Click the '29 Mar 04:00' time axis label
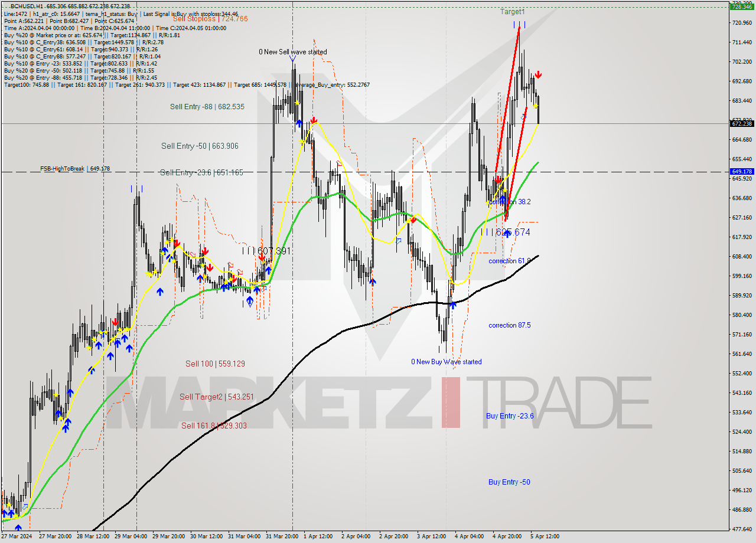The image size is (756, 543). (x=132, y=537)
